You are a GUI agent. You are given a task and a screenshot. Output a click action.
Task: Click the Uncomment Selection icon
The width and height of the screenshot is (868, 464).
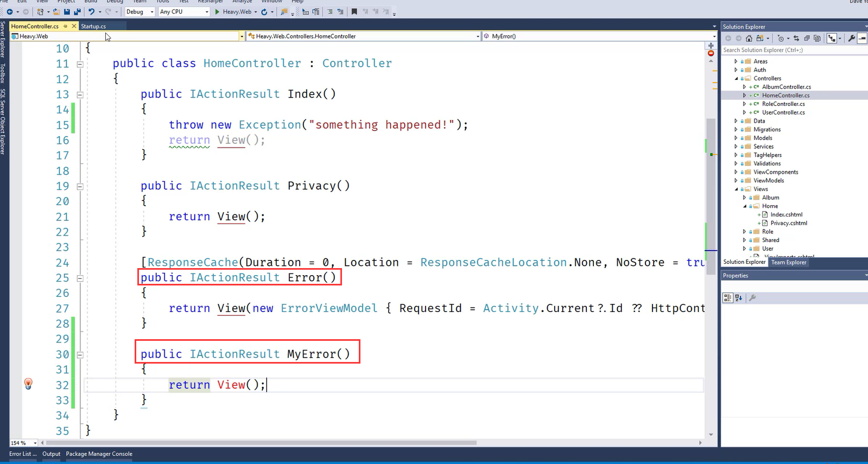[340, 11]
